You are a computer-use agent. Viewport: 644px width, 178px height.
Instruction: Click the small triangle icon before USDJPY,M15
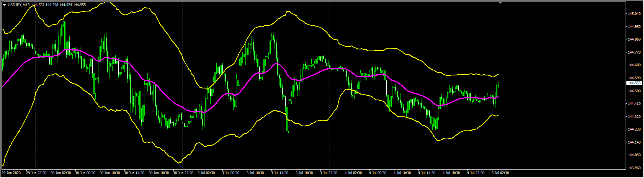tap(4, 5)
